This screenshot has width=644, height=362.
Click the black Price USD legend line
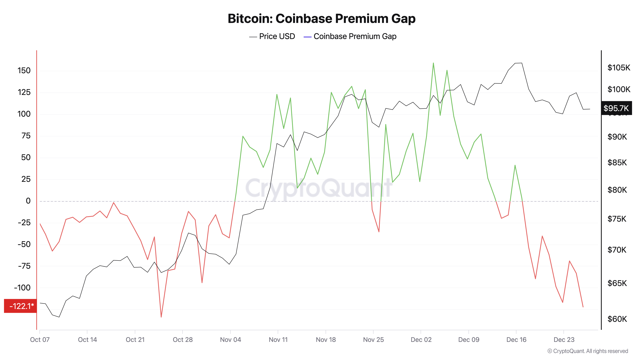[253, 37]
